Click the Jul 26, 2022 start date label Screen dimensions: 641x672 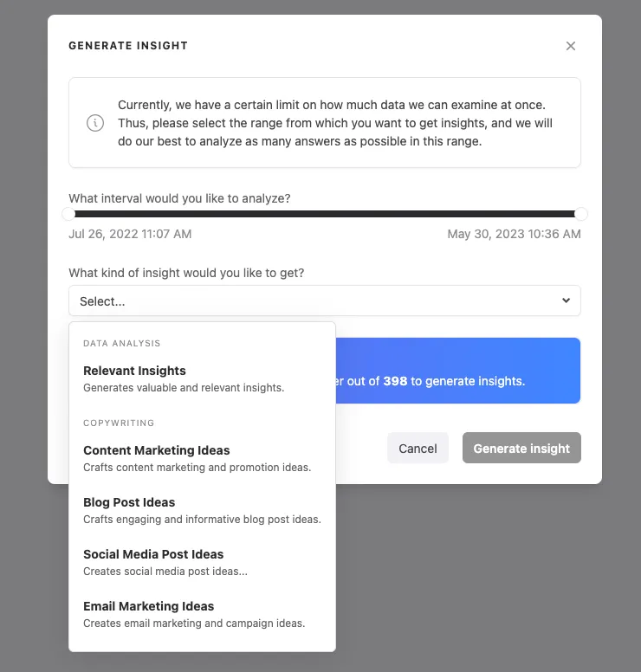pos(130,234)
